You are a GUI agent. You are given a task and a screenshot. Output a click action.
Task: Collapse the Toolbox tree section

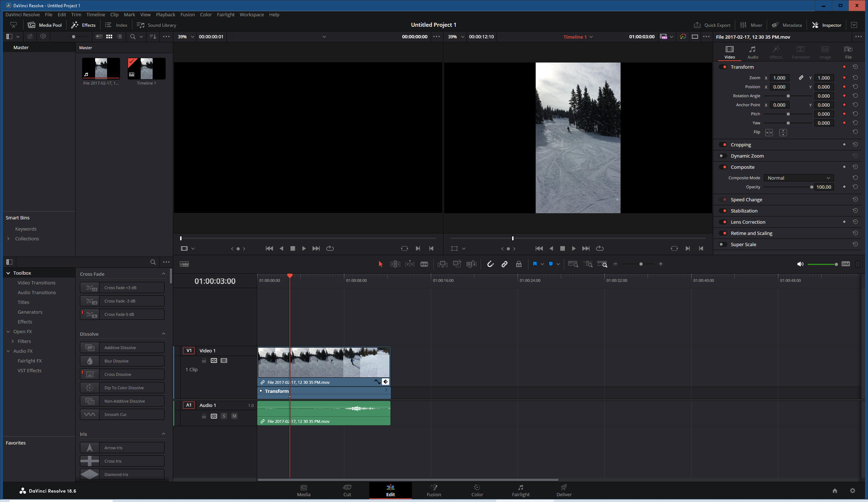point(8,273)
